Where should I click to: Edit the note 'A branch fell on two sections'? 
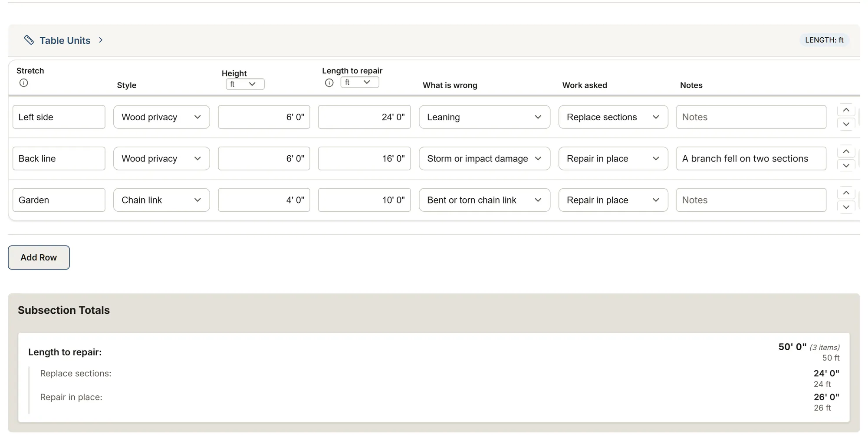(x=751, y=158)
